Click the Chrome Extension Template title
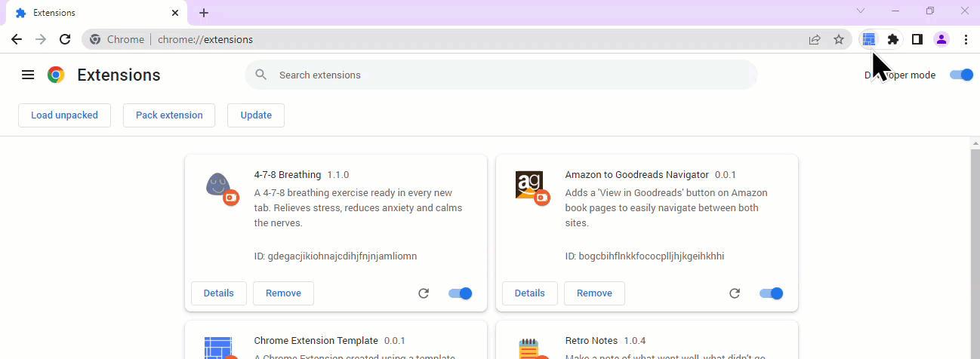The image size is (980, 359). click(x=316, y=341)
